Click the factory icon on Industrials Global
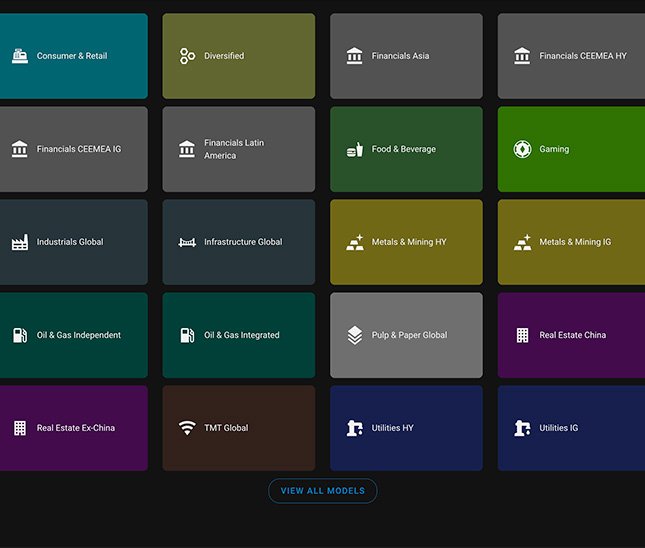 coord(19,242)
